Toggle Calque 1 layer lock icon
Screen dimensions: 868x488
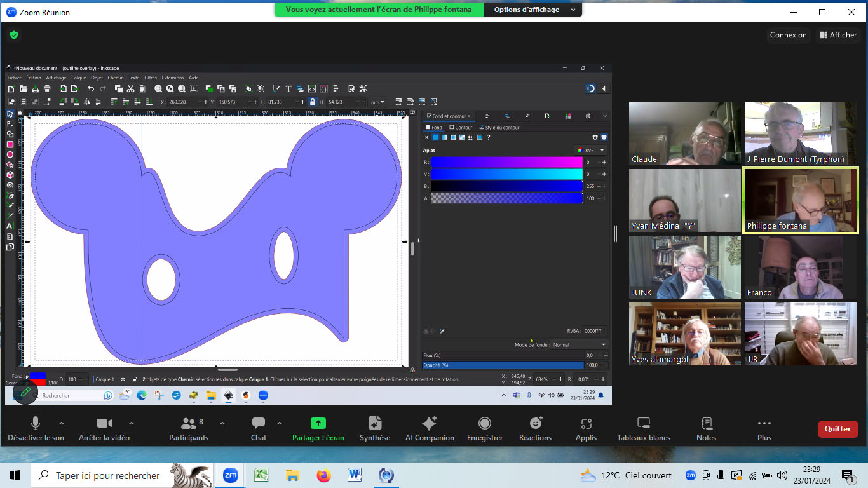click(135, 379)
